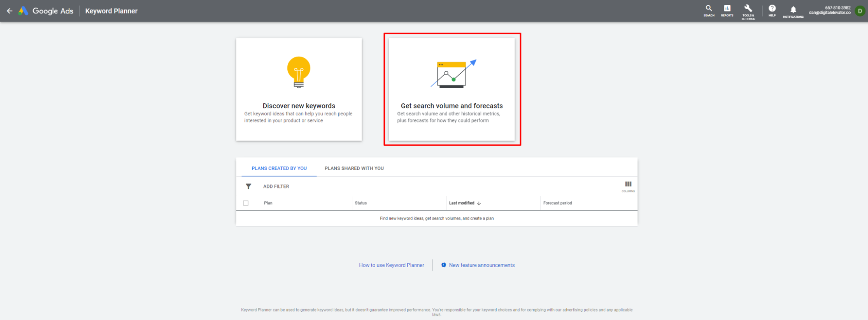Sort by Last modified arrow
The width and height of the screenshot is (868, 320).
[479, 203]
